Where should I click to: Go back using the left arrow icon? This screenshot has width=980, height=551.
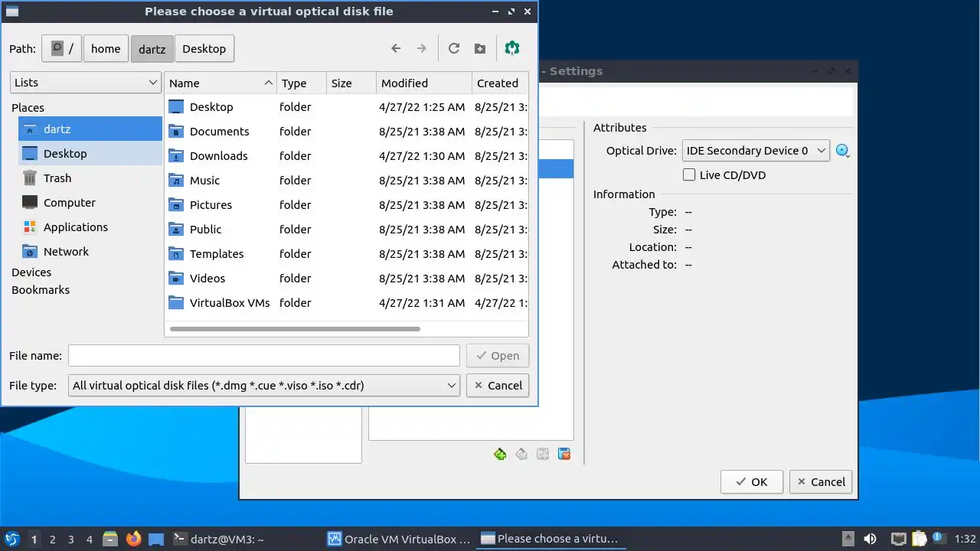(396, 48)
